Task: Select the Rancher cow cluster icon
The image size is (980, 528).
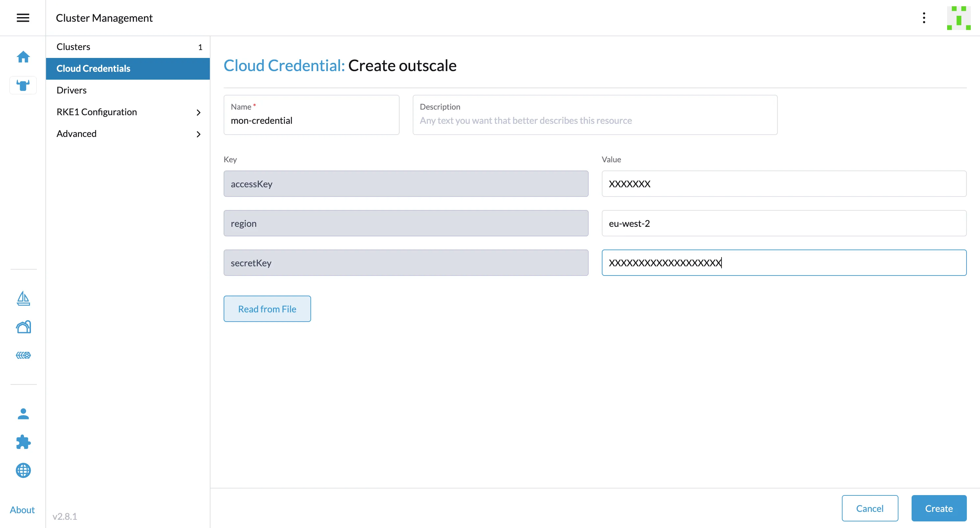Action: pyautogui.click(x=23, y=85)
